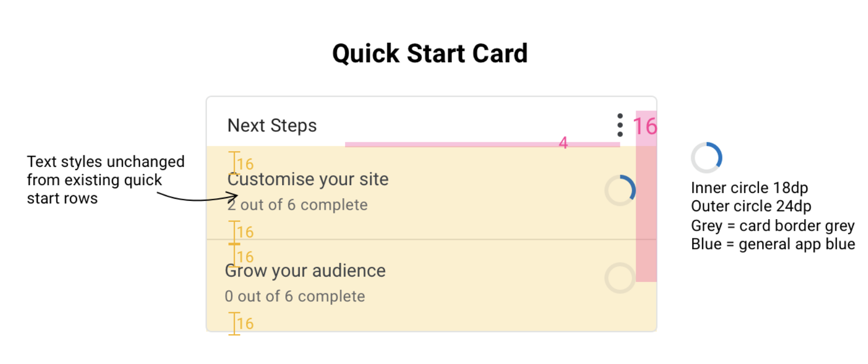Click the example progress circle beside card
The image size is (868, 364).
707,157
